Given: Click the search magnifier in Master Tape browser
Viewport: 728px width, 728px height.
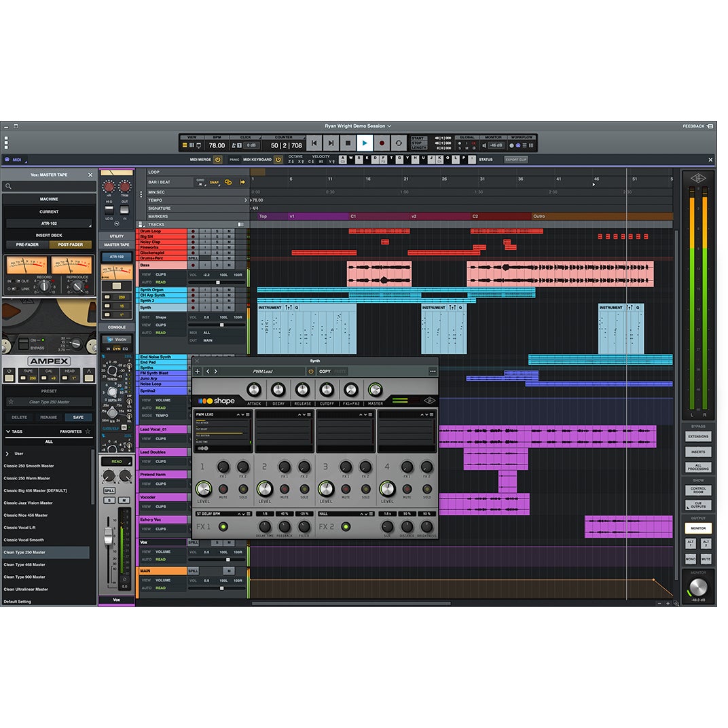Looking at the screenshot, I should click(8, 186).
